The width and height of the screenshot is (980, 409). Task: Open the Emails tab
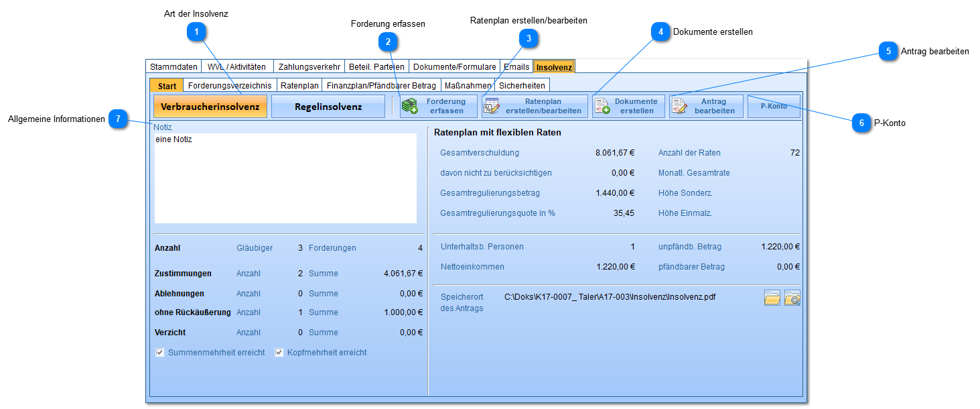pyautogui.click(x=516, y=67)
